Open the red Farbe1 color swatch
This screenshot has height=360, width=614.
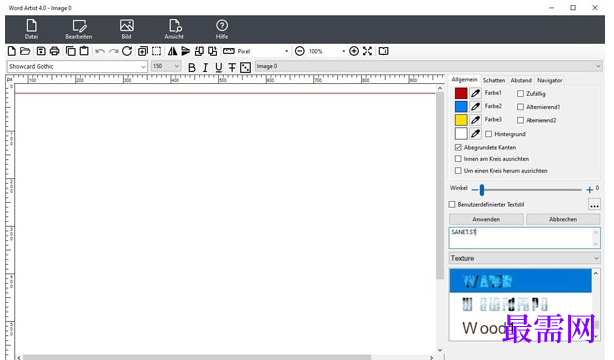pos(461,93)
